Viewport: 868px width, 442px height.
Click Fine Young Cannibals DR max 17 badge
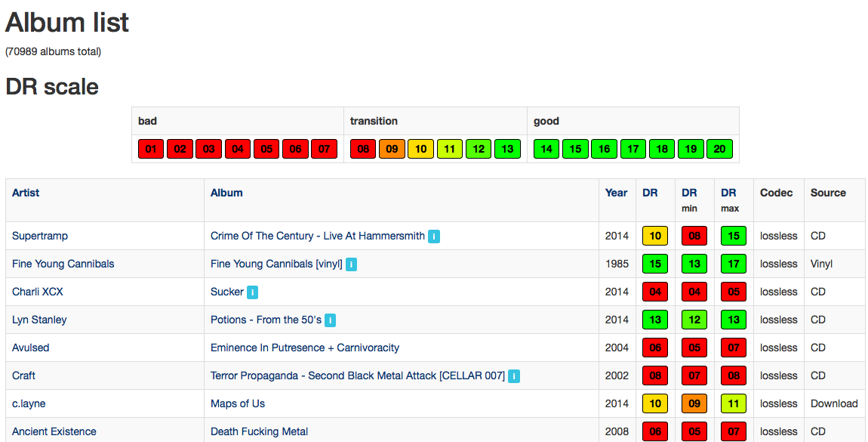pos(734,264)
